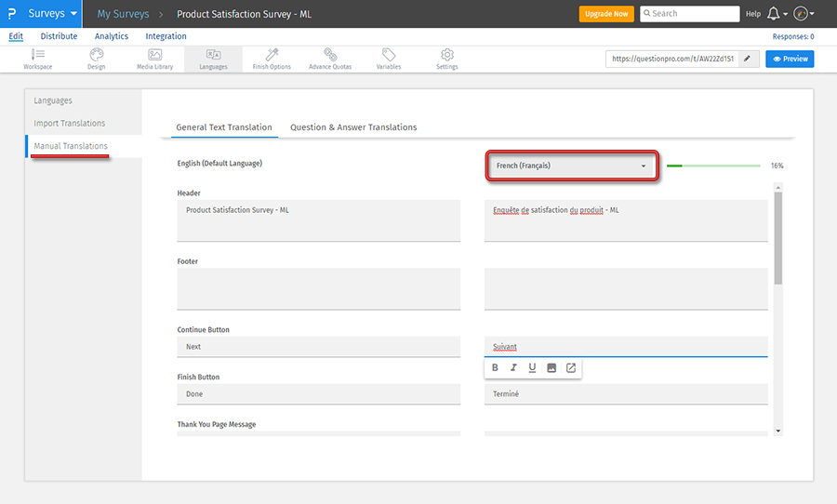
Task: Toggle underline formatting in text toolbar
Action: [532, 368]
